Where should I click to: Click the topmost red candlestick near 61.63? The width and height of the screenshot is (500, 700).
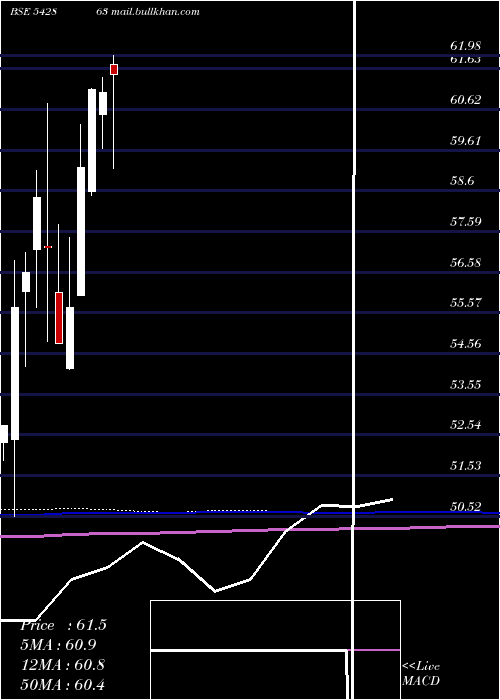pyautogui.click(x=114, y=69)
